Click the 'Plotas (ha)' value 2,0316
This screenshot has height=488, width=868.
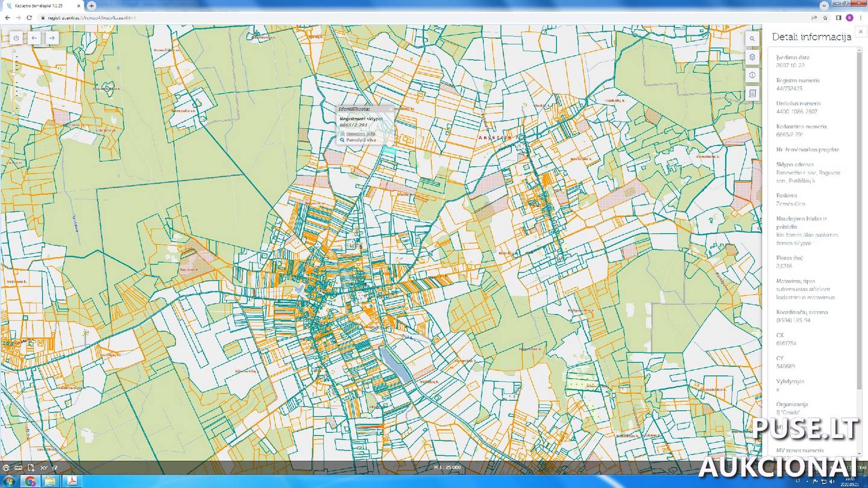coord(784,266)
